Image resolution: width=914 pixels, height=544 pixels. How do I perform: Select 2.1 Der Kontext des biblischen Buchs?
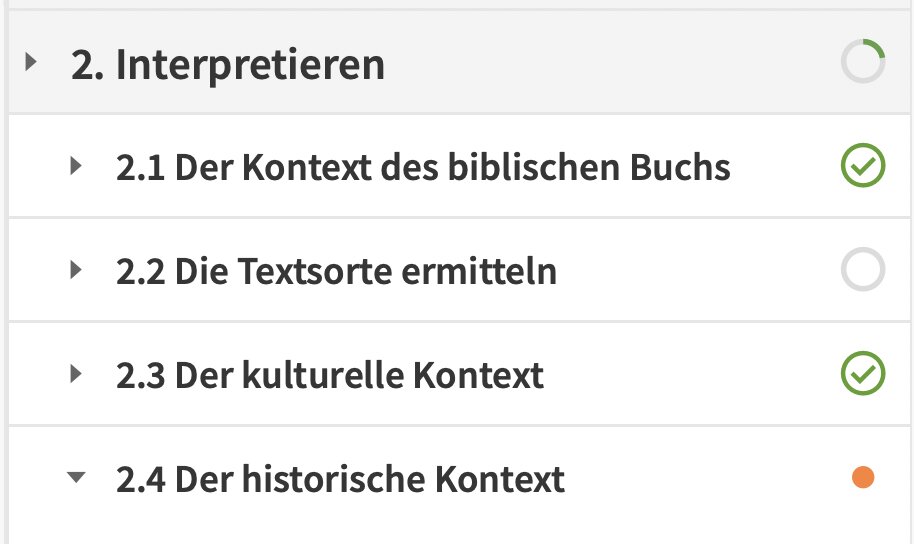tap(423, 168)
